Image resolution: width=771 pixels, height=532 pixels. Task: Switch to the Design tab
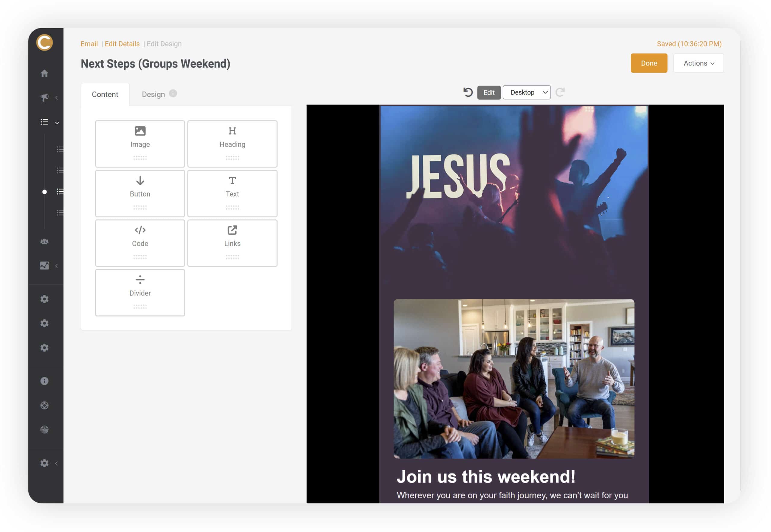pyautogui.click(x=154, y=95)
